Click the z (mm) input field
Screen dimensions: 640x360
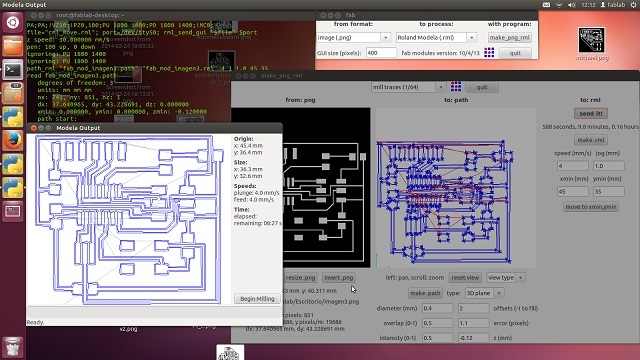point(473,338)
